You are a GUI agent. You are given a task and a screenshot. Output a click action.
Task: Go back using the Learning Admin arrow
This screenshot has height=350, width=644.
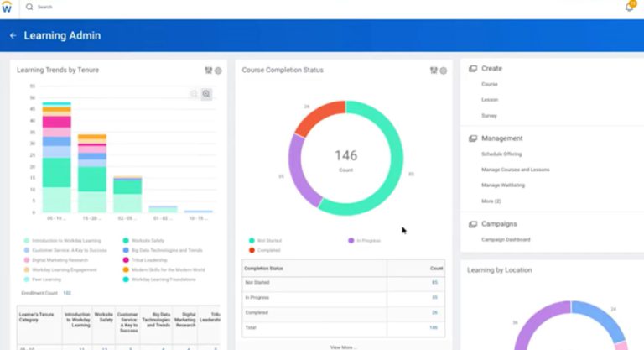pos(13,35)
